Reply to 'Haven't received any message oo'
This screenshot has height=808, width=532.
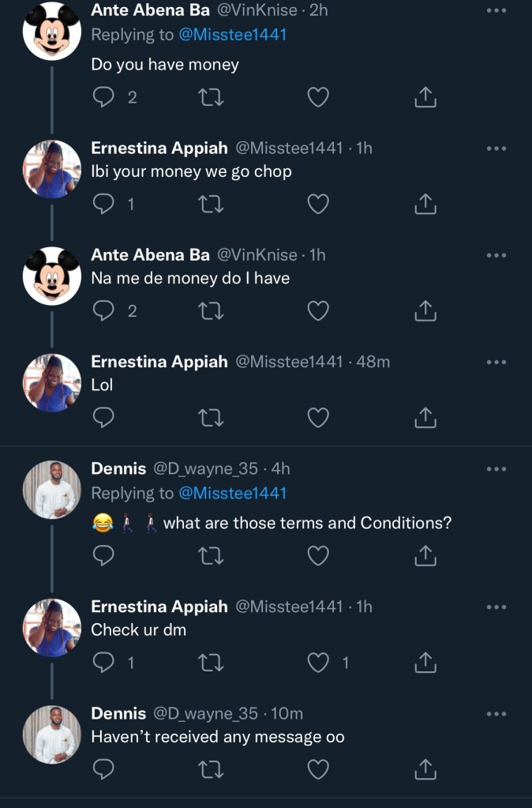tap(104, 769)
